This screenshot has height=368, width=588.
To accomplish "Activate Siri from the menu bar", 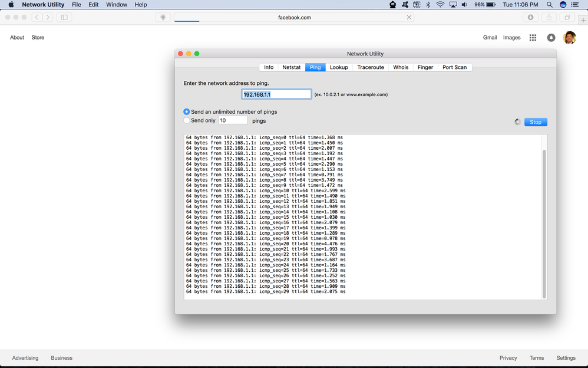I will coord(563,4).
